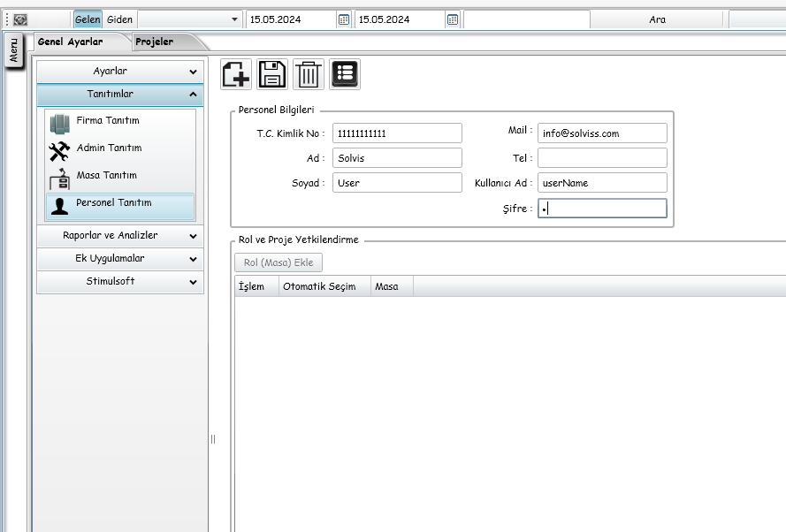786x532 pixels.
Task: Click the new record (add) icon
Action: [x=236, y=74]
